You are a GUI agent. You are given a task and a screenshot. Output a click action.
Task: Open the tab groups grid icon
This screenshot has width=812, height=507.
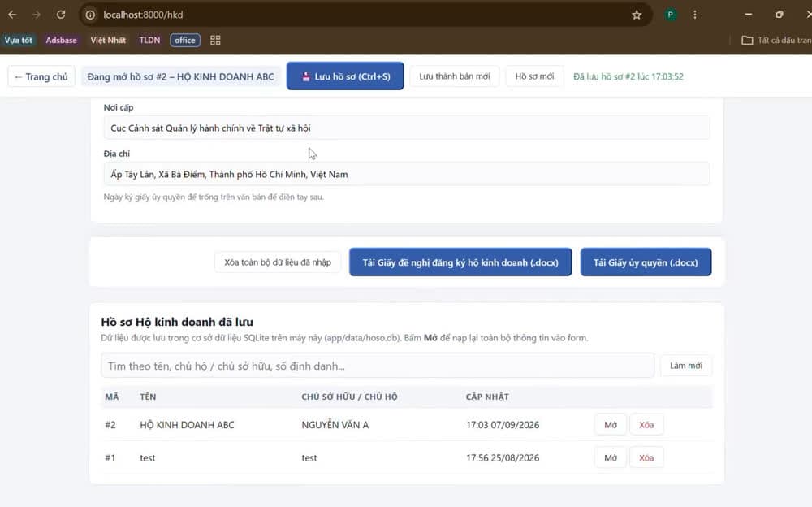[215, 41]
